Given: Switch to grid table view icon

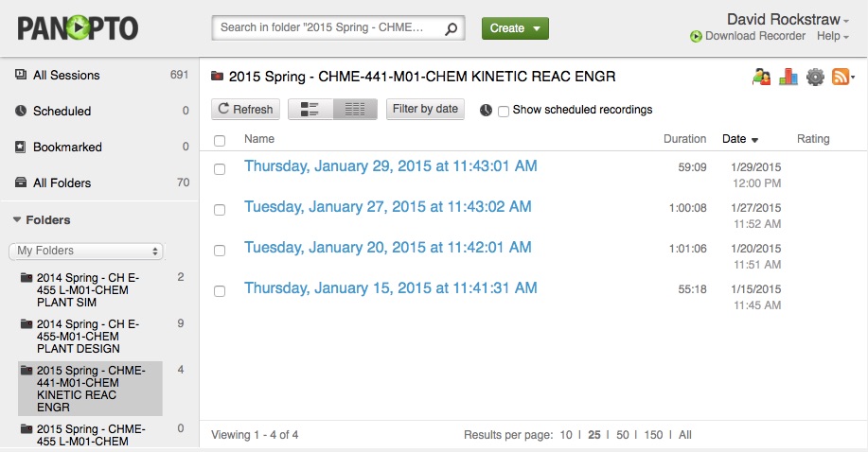Looking at the screenshot, I should point(355,109).
